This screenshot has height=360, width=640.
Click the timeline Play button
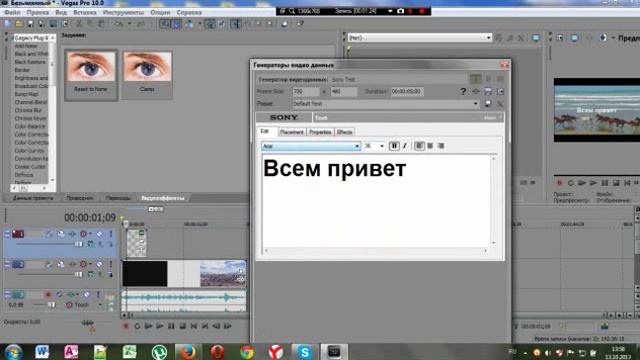[x=160, y=326]
